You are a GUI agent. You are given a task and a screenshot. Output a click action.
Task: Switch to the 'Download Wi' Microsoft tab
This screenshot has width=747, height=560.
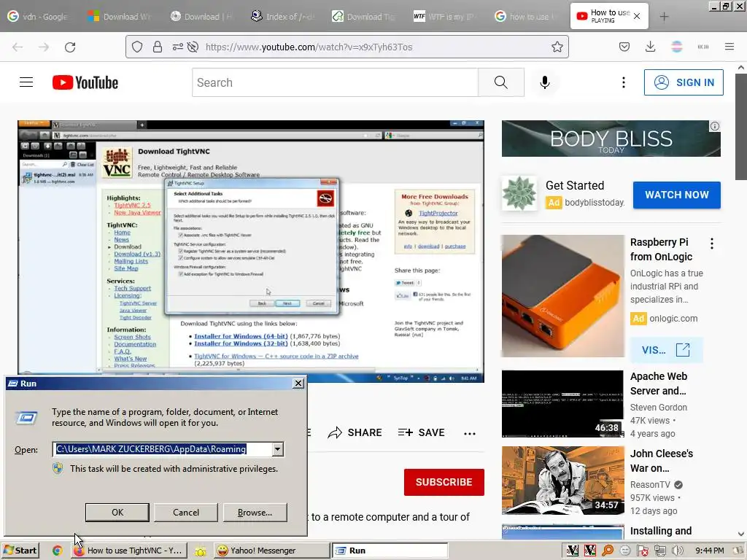[120, 17]
